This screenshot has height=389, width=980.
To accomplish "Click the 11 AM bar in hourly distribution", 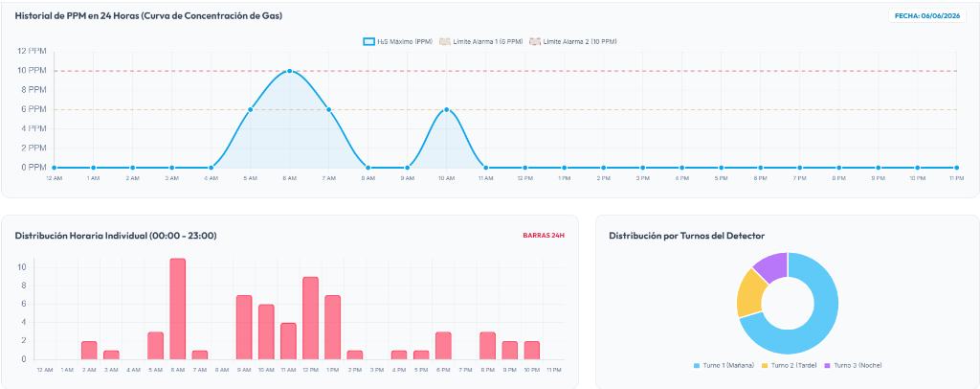I will click(x=288, y=341).
